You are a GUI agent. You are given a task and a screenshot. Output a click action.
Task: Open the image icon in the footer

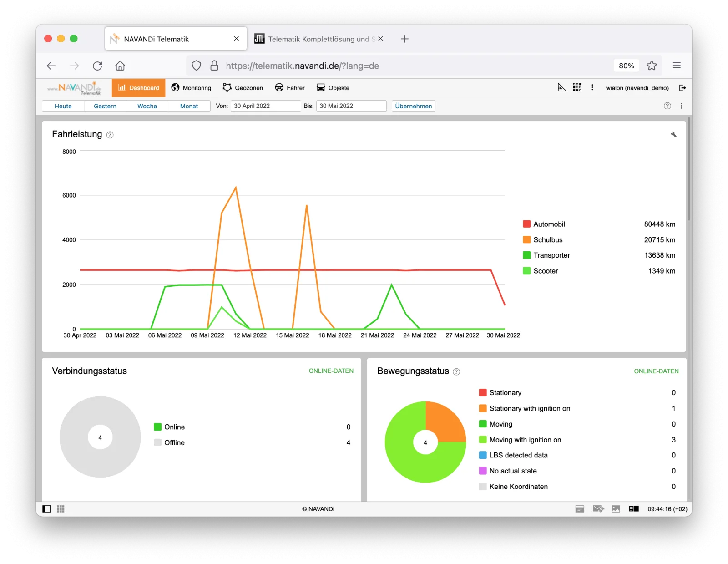[616, 509]
